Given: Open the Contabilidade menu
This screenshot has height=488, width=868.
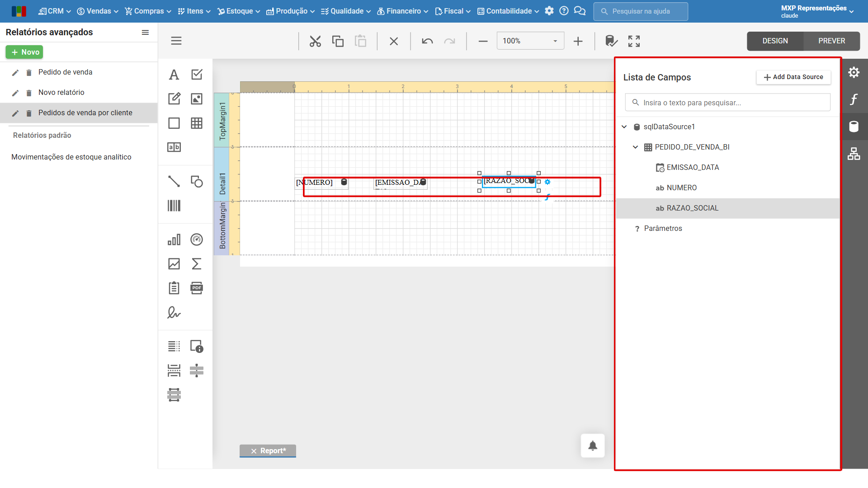Looking at the screenshot, I should [508, 11].
